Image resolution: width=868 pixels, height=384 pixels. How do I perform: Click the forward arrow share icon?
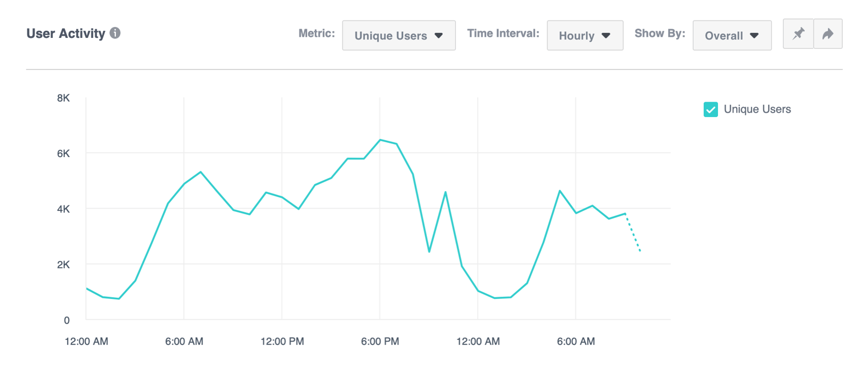coord(828,34)
